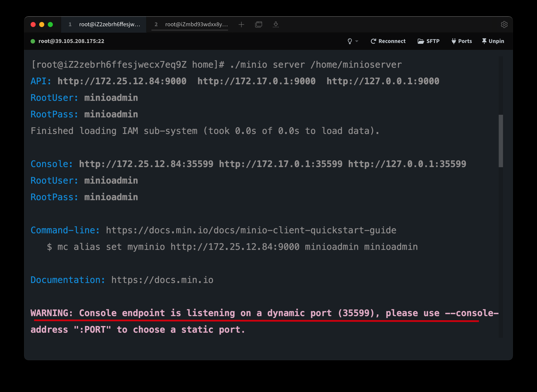Viewport: 537px width, 392px height.
Task: Click the docs.min.io documentation URL
Action: (x=162, y=280)
